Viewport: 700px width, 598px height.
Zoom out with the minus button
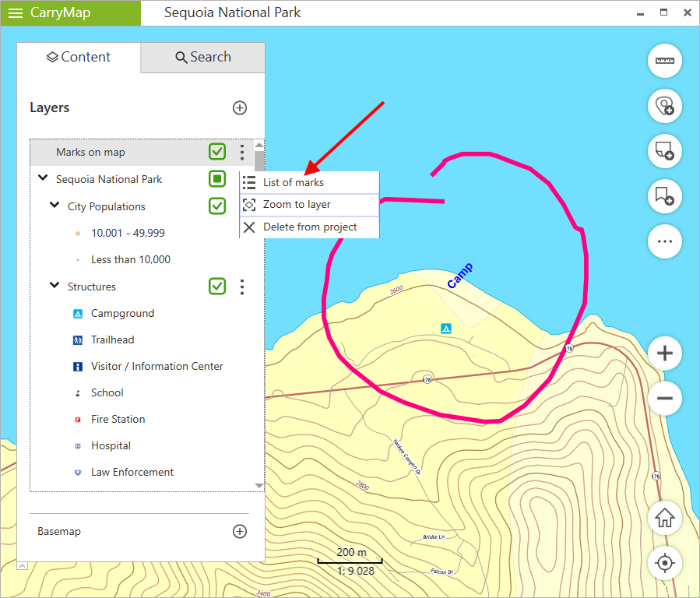[664, 399]
